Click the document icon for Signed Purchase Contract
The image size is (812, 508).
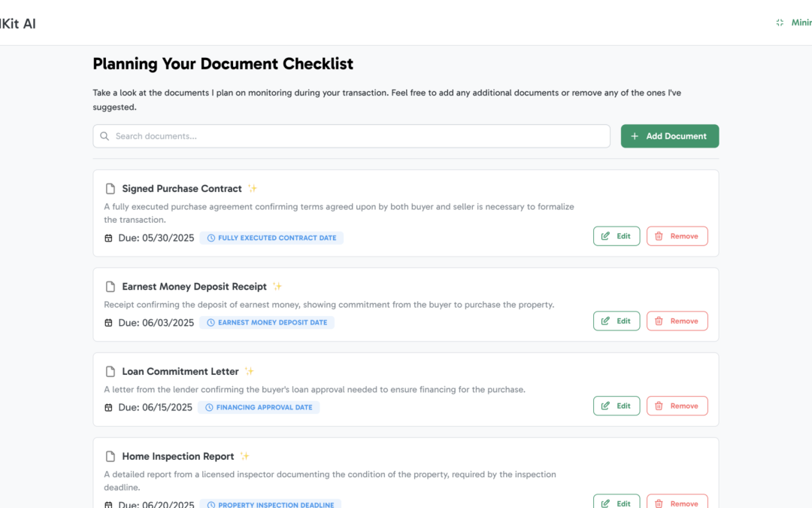110,189
